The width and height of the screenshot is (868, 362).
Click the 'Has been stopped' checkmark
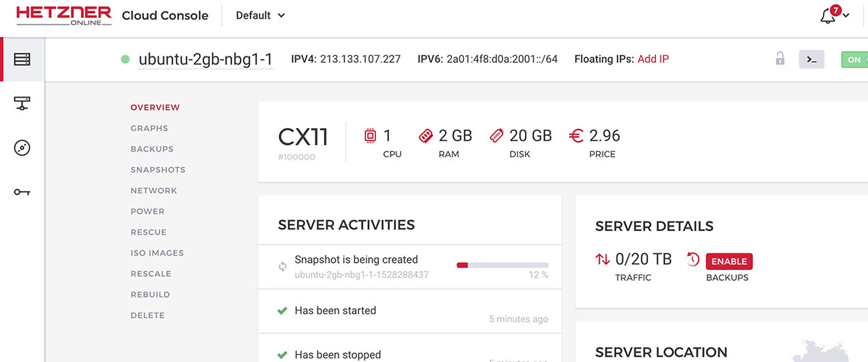tap(283, 355)
